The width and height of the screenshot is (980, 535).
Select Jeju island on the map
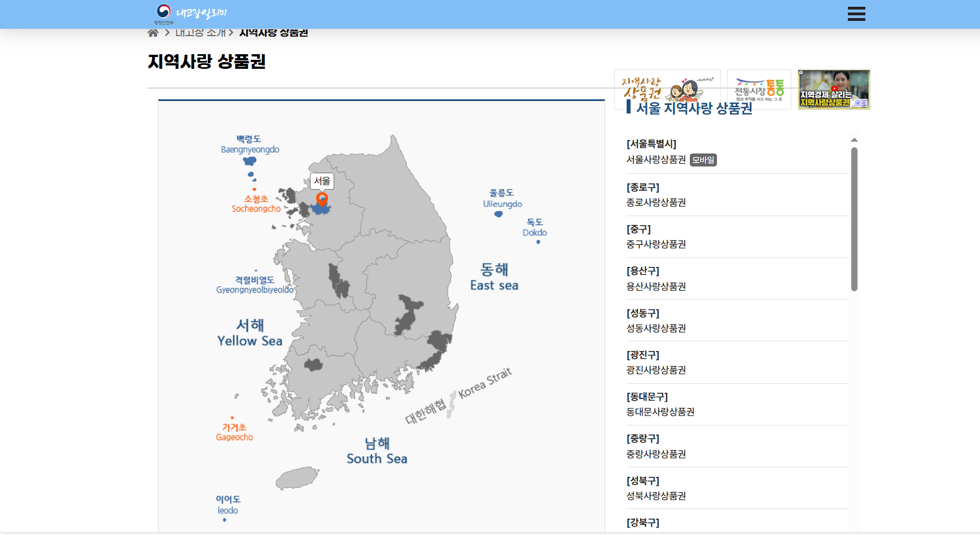[x=297, y=478]
